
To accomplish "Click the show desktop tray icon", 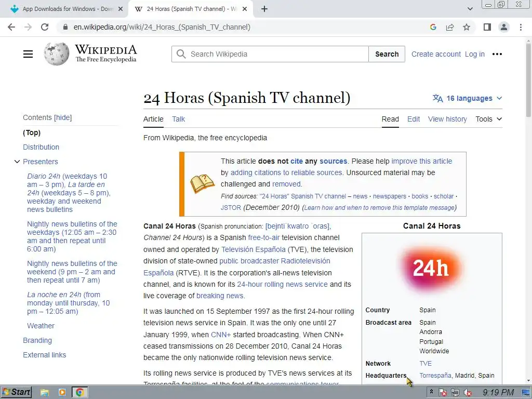I will 525,393.
